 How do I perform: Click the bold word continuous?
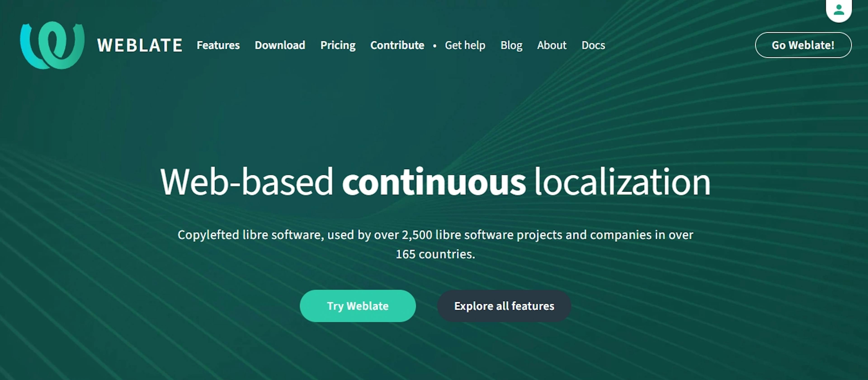coord(434,182)
